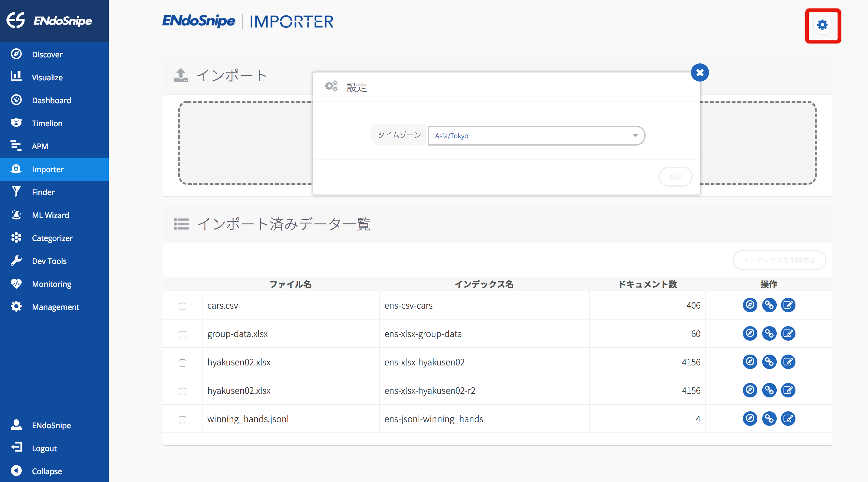
Task: Open cars.csv in Discover via compass icon
Action: pyautogui.click(x=750, y=305)
